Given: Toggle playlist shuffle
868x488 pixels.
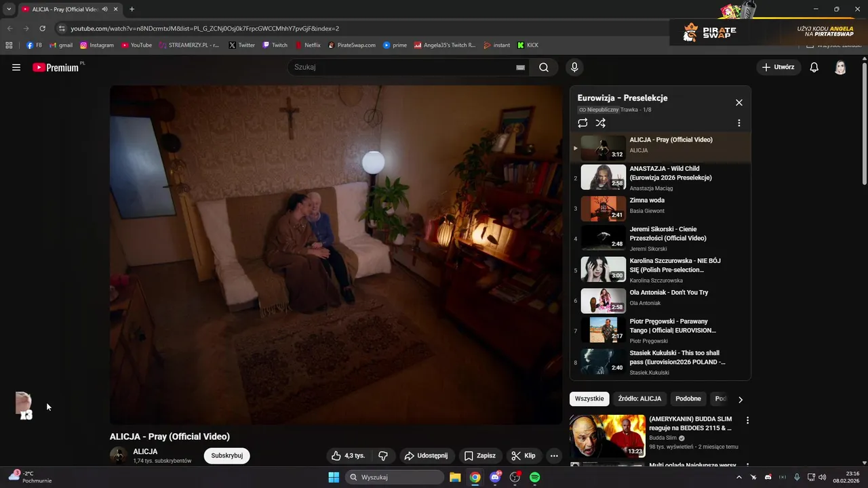Looking at the screenshot, I should [x=601, y=123].
